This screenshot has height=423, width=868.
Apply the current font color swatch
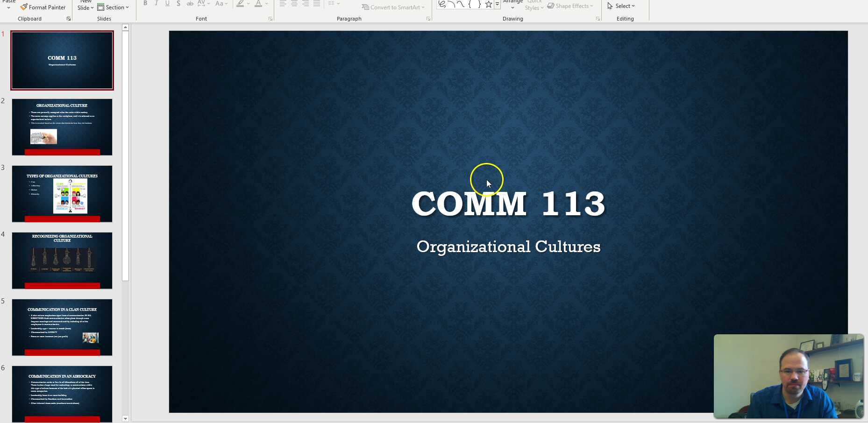pyautogui.click(x=258, y=4)
